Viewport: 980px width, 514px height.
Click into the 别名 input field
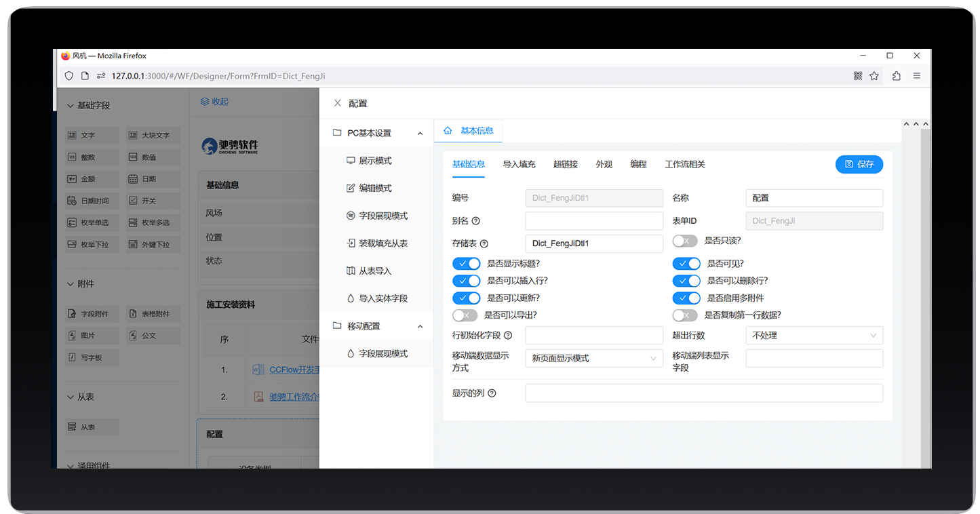(x=594, y=221)
